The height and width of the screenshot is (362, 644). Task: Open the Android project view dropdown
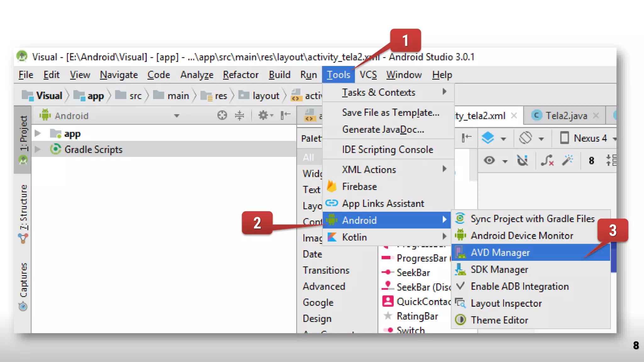tap(177, 116)
